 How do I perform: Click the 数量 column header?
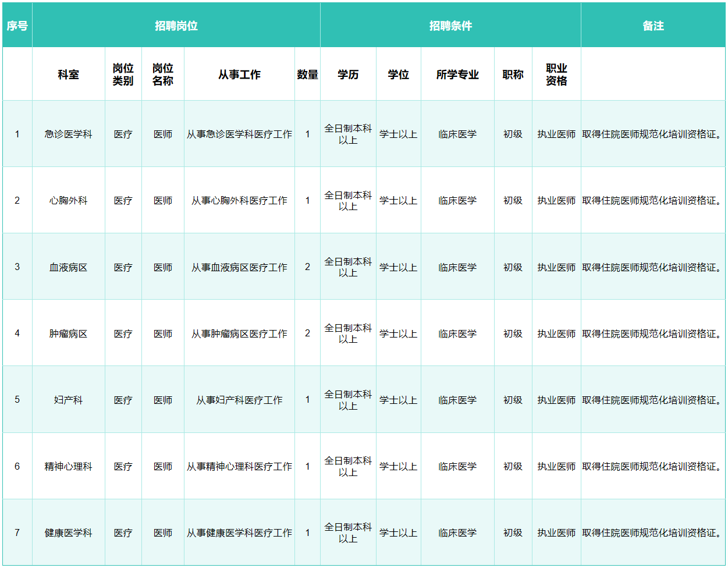[x=307, y=74]
